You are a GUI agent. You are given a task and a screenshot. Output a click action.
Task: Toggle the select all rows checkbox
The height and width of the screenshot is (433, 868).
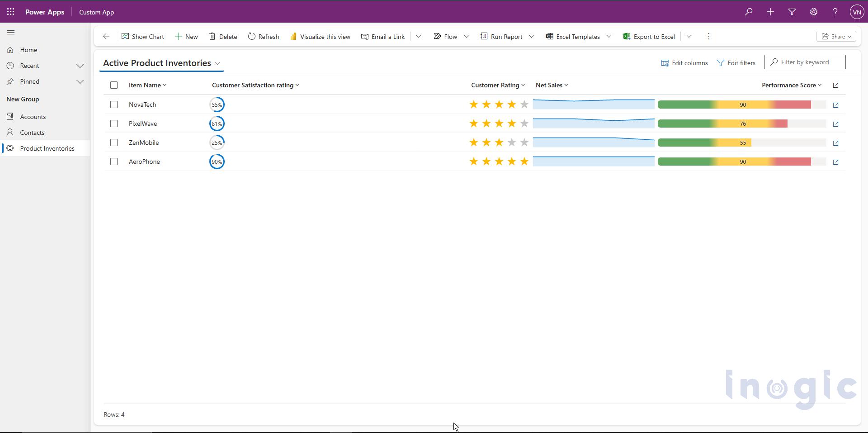click(x=114, y=85)
